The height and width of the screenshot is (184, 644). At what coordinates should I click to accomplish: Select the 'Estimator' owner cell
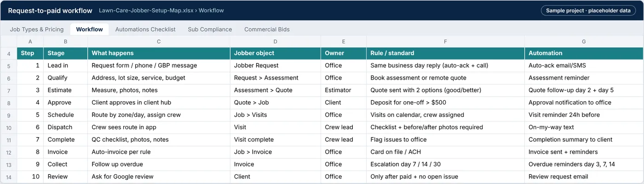[344, 90]
